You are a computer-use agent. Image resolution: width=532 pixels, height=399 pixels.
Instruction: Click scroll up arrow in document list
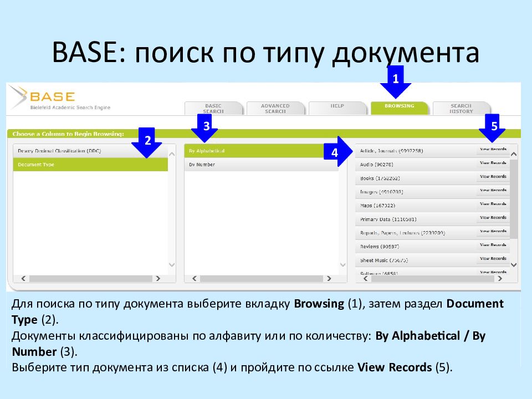[x=514, y=155]
